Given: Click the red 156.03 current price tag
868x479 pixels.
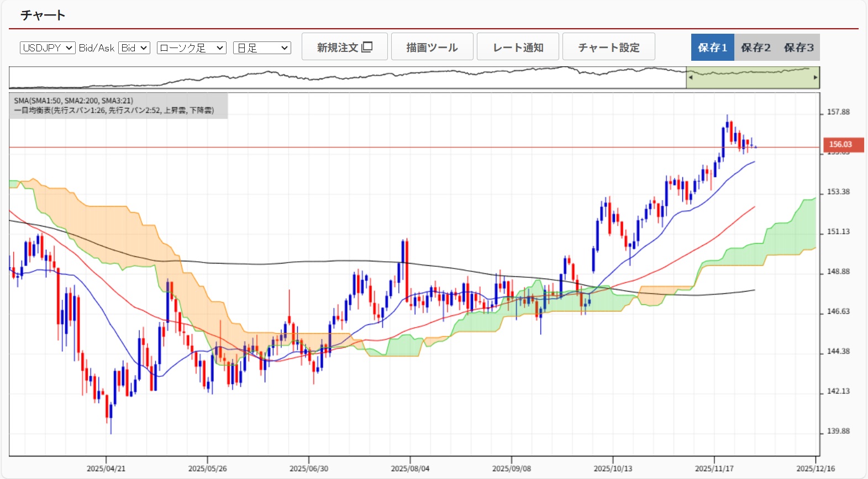Looking at the screenshot, I should pos(840,144).
